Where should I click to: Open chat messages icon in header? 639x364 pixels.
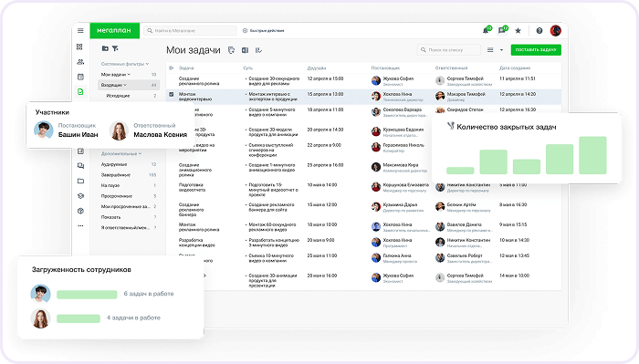click(502, 30)
